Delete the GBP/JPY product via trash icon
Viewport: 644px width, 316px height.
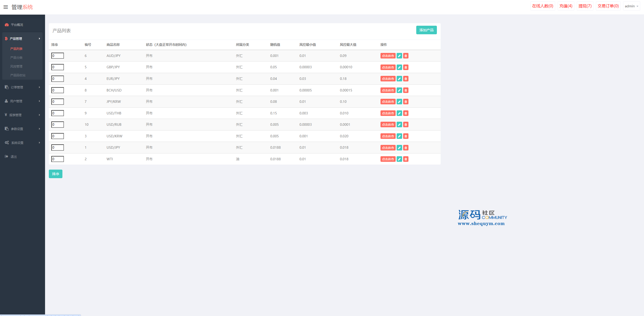406,67
